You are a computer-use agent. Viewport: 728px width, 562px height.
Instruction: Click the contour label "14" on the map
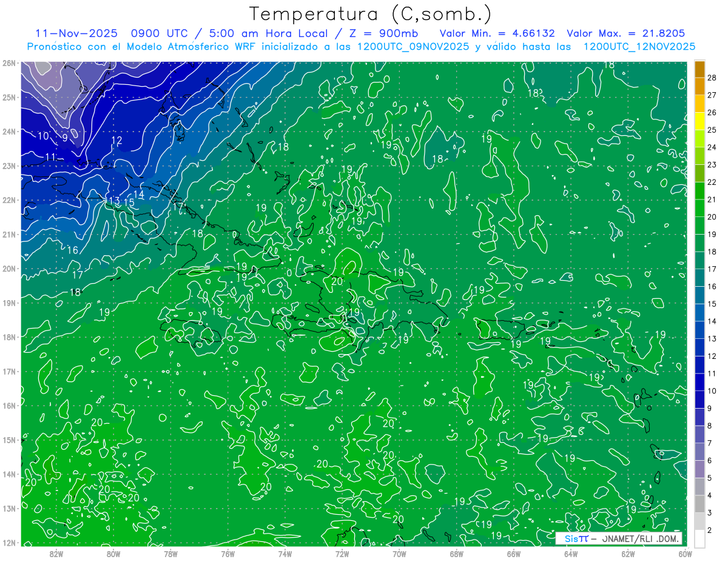pos(139,195)
